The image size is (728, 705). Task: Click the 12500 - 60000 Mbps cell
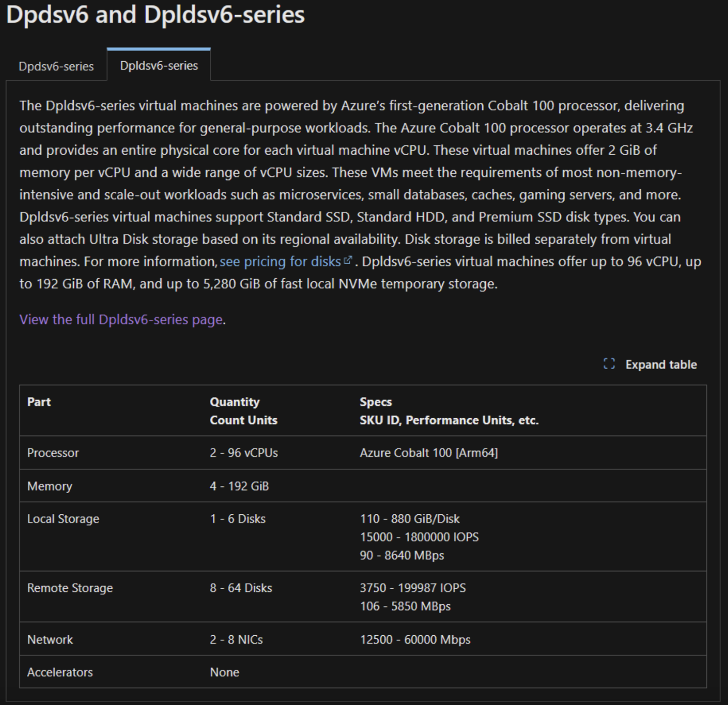point(415,640)
